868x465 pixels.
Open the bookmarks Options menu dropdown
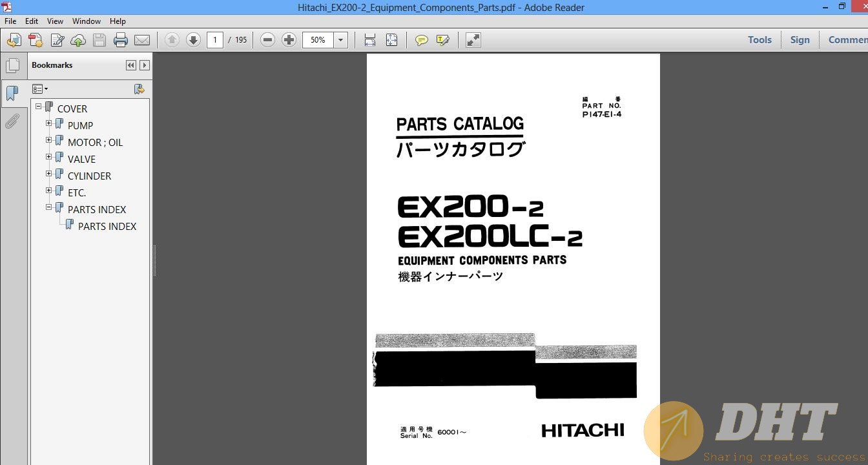click(40, 89)
